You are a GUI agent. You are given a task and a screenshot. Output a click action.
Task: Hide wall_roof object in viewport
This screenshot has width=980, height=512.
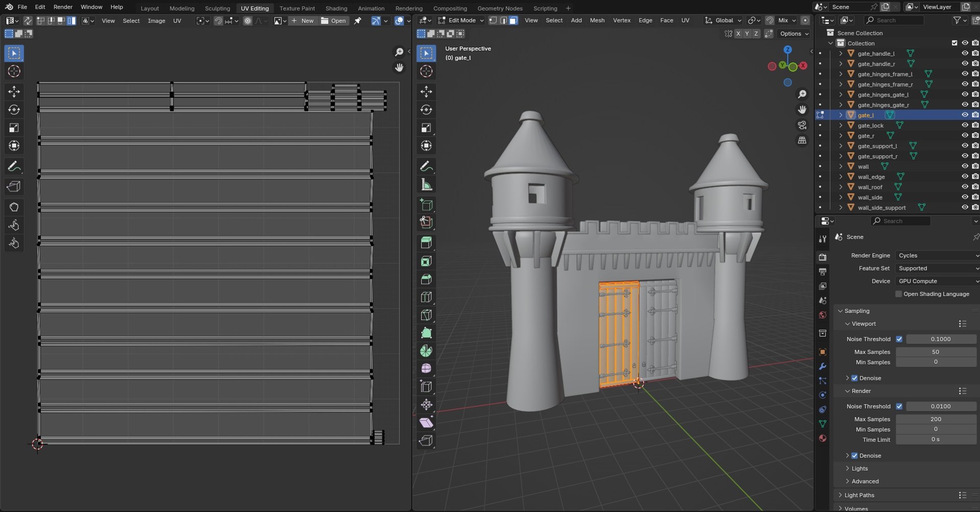tap(965, 187)
